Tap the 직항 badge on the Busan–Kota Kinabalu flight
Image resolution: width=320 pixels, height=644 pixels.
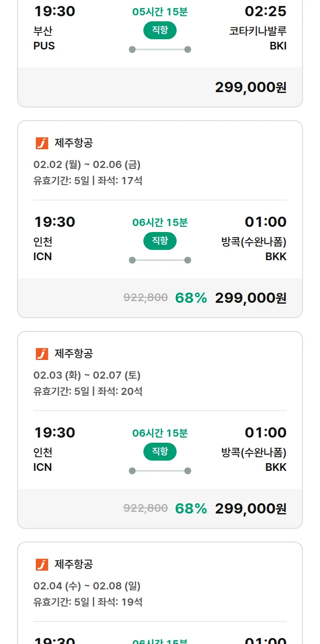pos(160,30)
